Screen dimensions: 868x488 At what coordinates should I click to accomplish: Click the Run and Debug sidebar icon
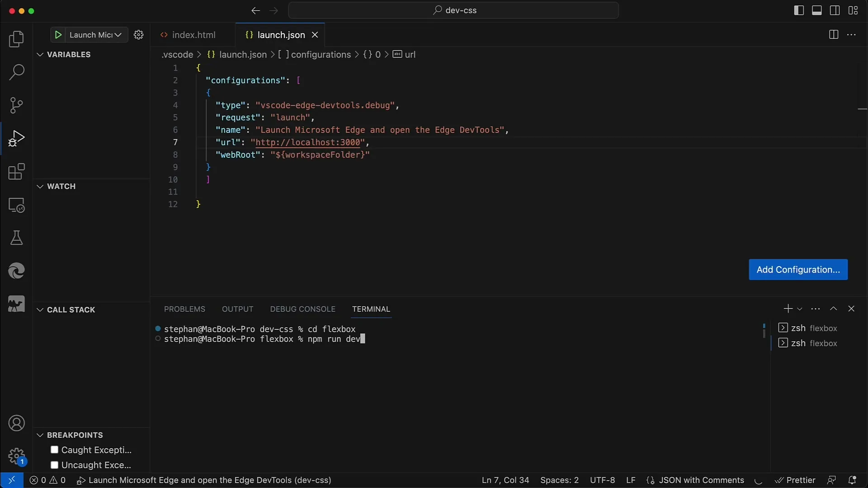16,138
